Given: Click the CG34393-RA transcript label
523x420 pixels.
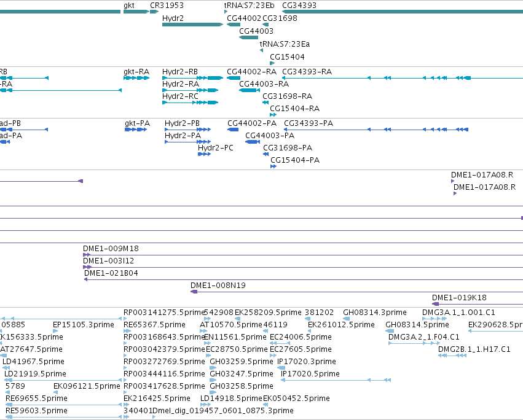Looking at the screenshot, I should click(x=307, y=72).
